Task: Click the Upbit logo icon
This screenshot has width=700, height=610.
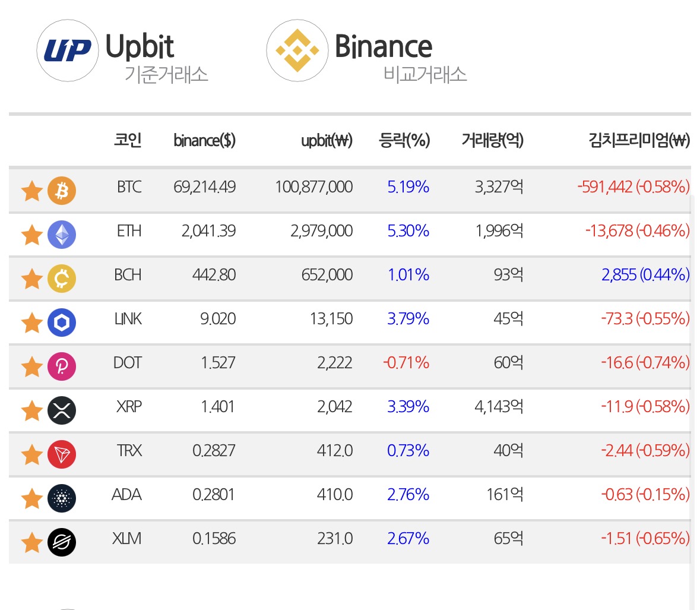Action: pyautogui.click(x=68, y=50)
